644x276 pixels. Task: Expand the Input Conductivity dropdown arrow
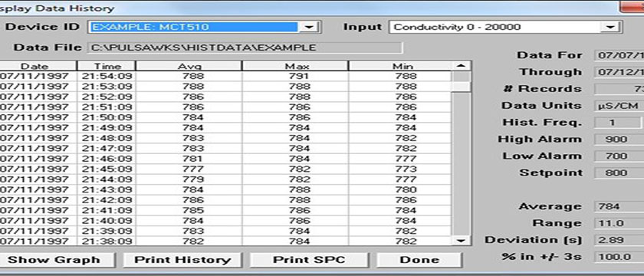[610, 28]
